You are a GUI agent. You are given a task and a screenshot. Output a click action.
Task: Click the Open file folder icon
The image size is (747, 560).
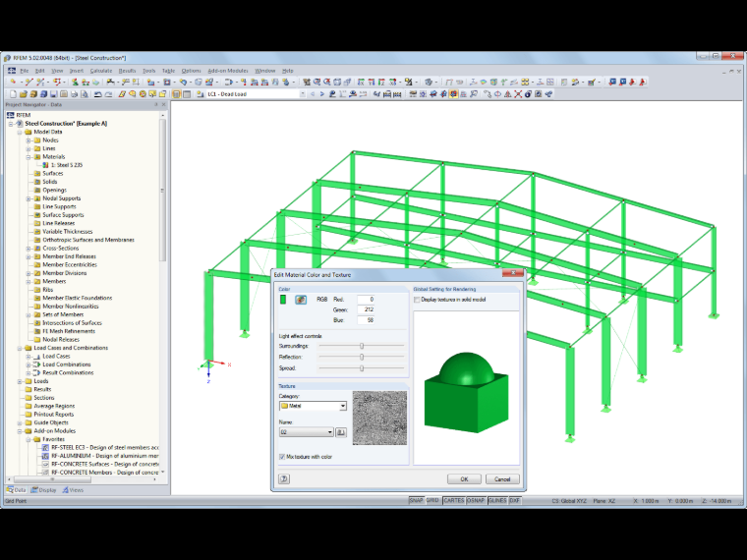point(24,94)
